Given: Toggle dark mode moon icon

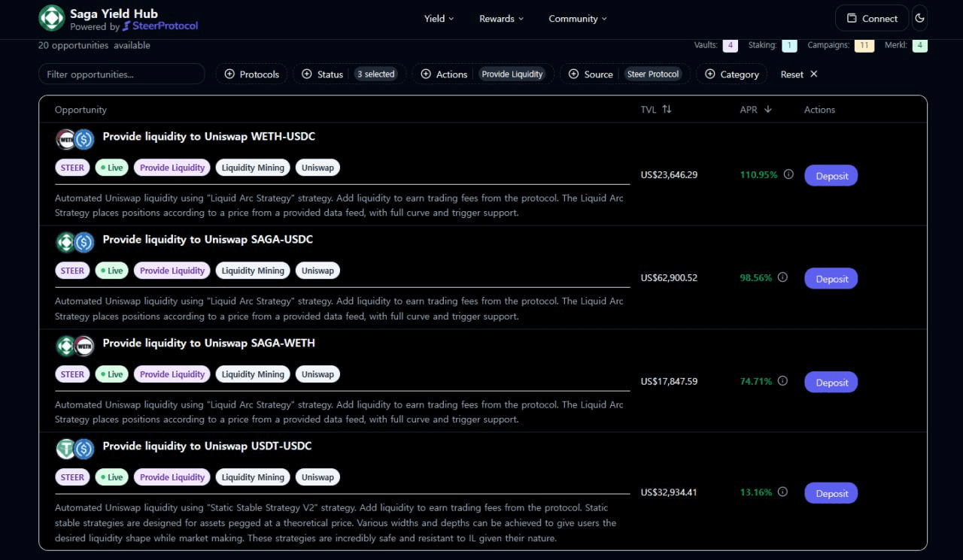Looking at the screenshot, I should [919, 18].
